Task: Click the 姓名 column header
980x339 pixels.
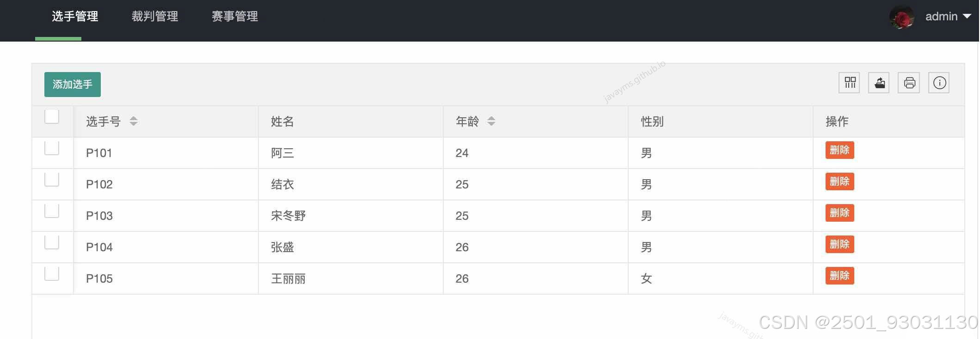Action: coord(282,121)
